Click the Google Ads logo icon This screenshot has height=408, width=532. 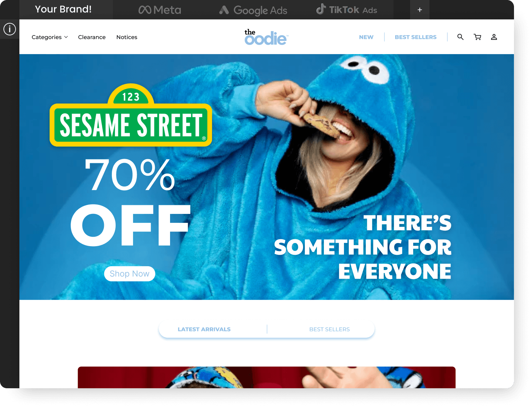coord(224,10)
